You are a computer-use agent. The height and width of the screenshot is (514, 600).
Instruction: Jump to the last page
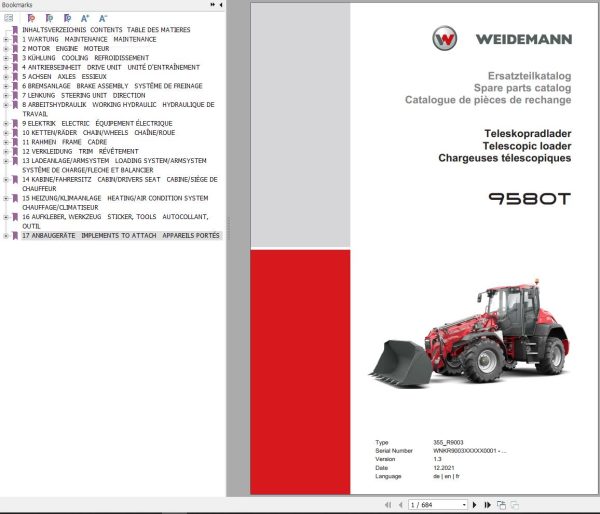(x=488, y=505)
